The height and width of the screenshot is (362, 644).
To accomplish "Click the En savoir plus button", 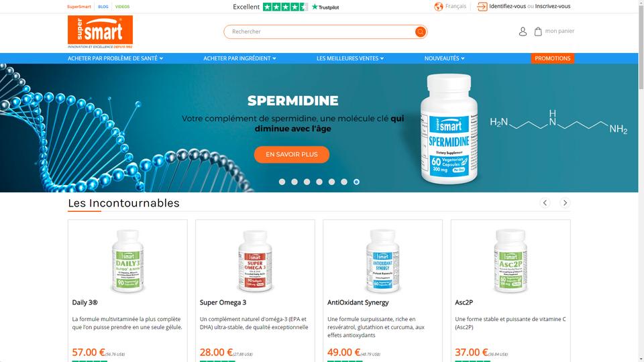I will 292,154.
